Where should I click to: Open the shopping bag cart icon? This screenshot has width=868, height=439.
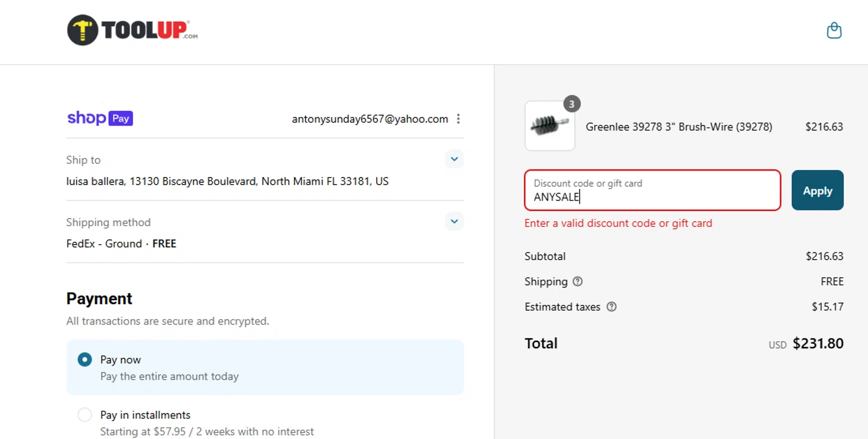[834, 30]
